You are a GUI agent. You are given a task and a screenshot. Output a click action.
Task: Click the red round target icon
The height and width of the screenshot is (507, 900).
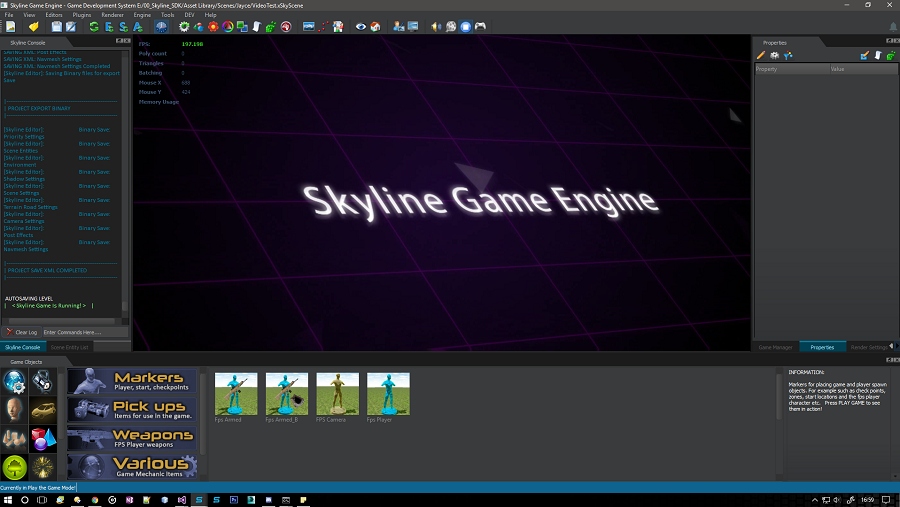(x=286, y=26)
